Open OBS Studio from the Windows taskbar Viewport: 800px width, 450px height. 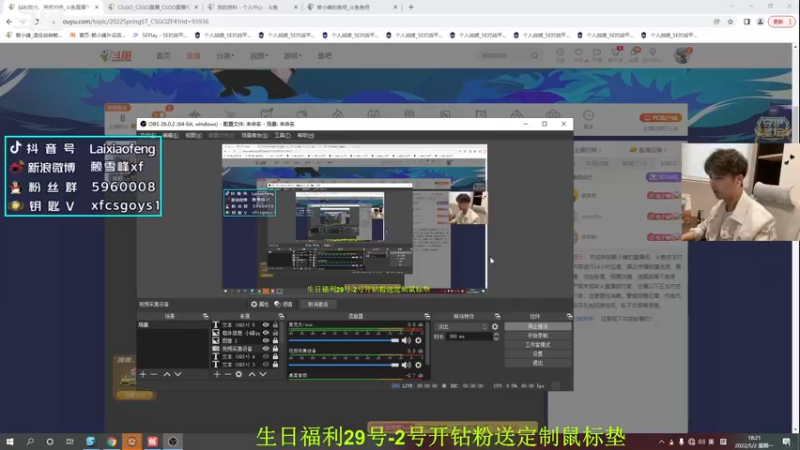tap(172, 441)
